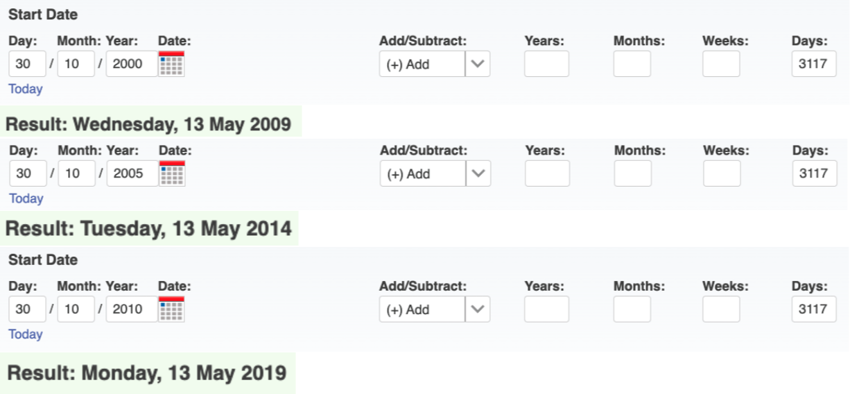
Task: Expand Add/Subtract dropdown in third calculator
Action: coord(434,310)
